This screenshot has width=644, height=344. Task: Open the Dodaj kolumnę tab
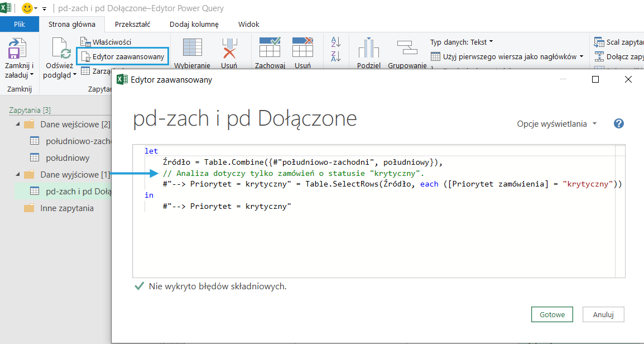tap(194, 25)
